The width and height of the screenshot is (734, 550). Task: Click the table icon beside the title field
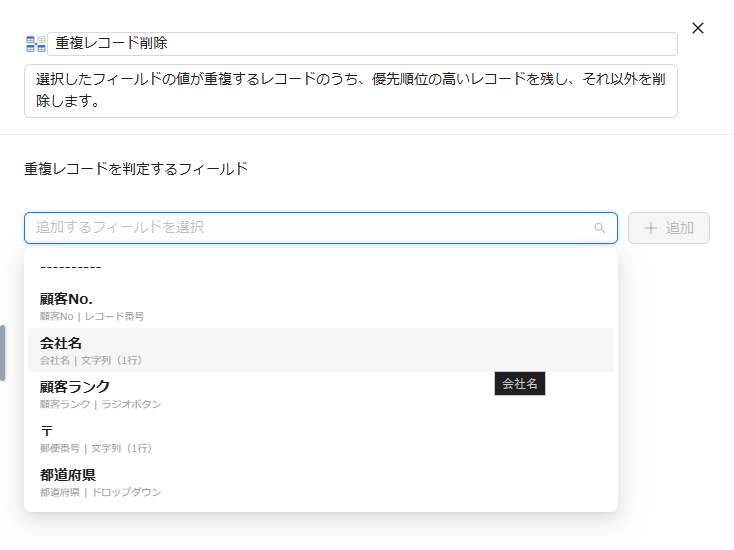pyautogui.click(x=36, y=44)
